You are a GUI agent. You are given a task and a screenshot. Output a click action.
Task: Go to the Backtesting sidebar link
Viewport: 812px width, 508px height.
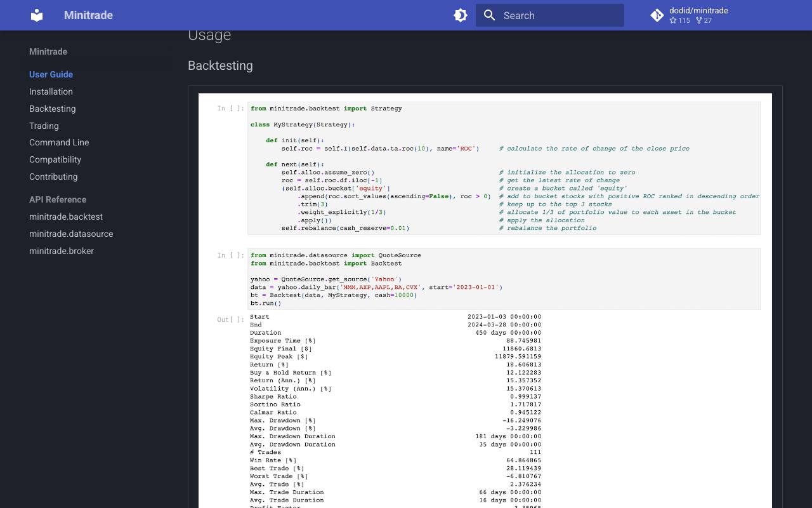[x=52, y=109]
